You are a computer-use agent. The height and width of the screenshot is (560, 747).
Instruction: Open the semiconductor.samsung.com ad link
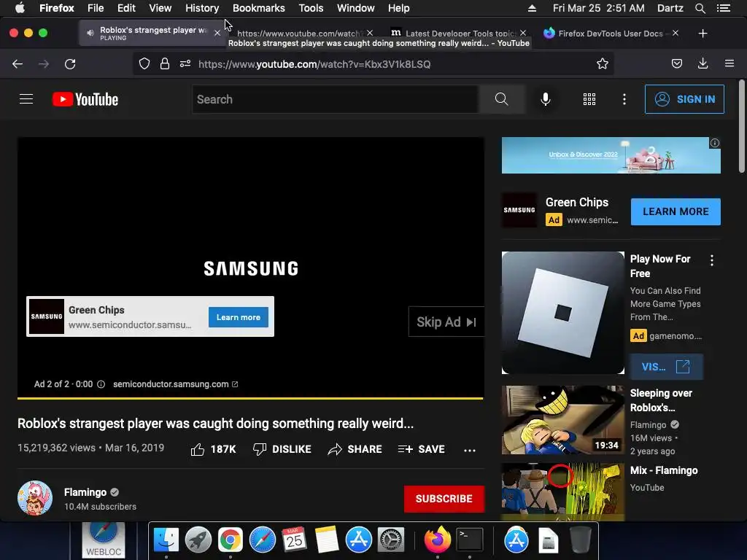click(175, 384)
